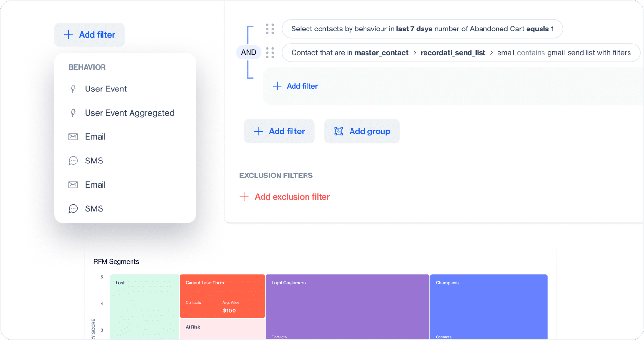Open the 'contains' condition dropdown
This screenshot has width=644, height=340.
(x=531, y=52)
